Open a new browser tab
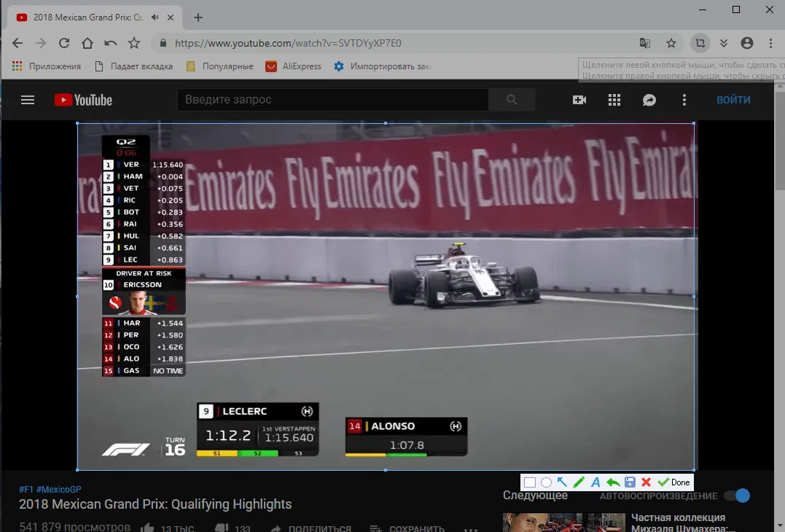Viewport: 785px width, 532px height. [198, 17]
